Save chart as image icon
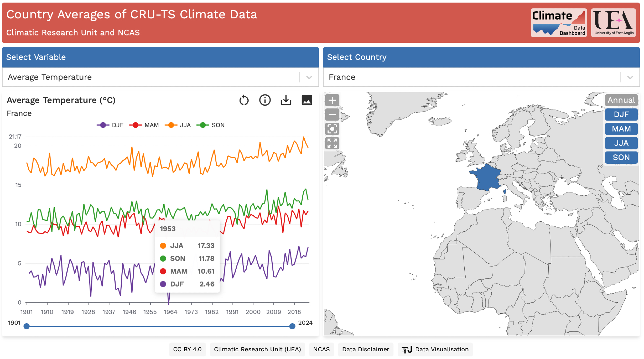 tap(307, 100)
